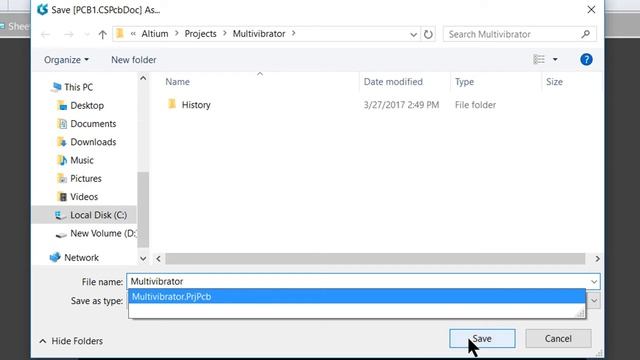Viewport: 640px width, 360px height.
Task: Open recent locations dropdown arrow
Action: [x=413, y=34]
